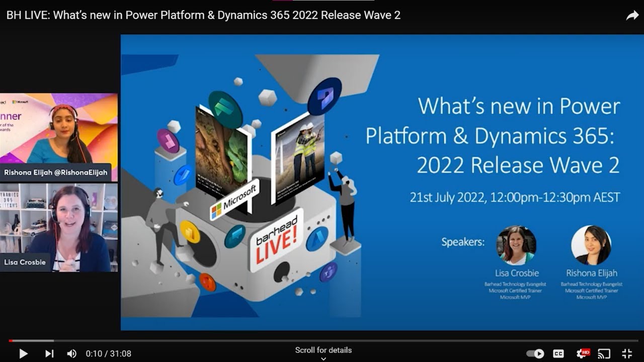644x362 pixels.
Task: Click the Barhead LIVE! logo on the slide
Action: click(276, 240)
